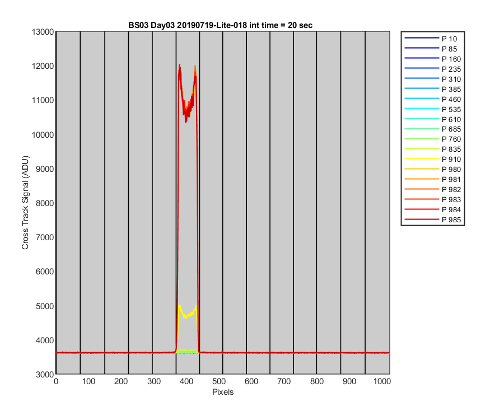This screenshot has width=504, height=420.
Task: Select legend entry 'P 535'
Action: (x=432, y=109)
